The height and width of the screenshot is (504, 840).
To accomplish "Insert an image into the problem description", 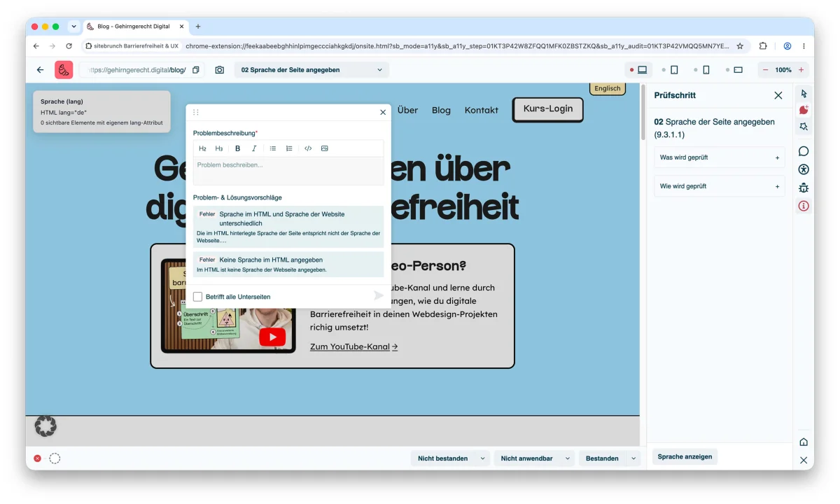I will (325, 148).
